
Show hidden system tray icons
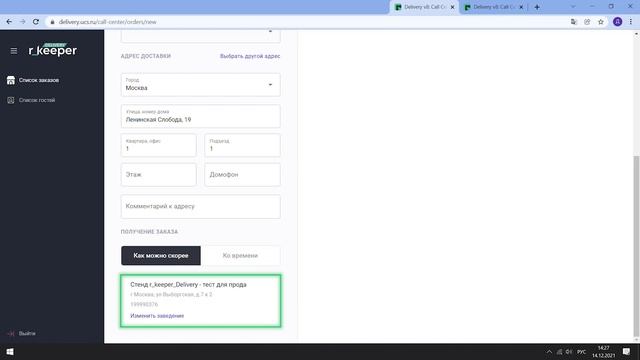(x=549, y=352)
